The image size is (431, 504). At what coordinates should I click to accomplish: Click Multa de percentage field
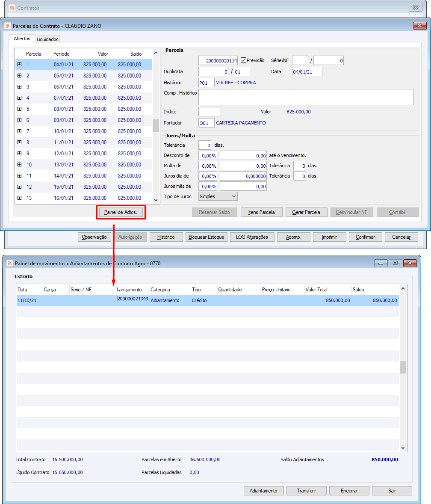(208, 166)
